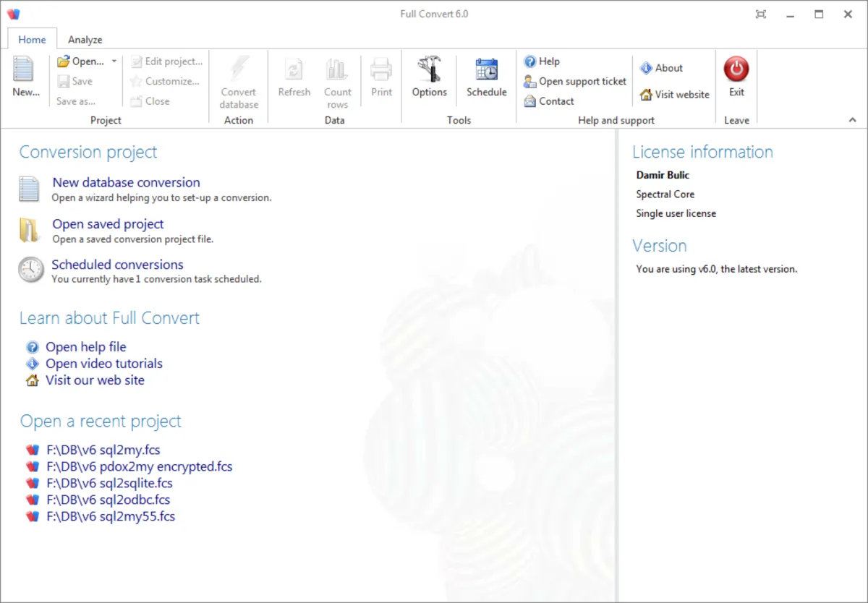Switch to the Analyze tab

coord(85,40)
